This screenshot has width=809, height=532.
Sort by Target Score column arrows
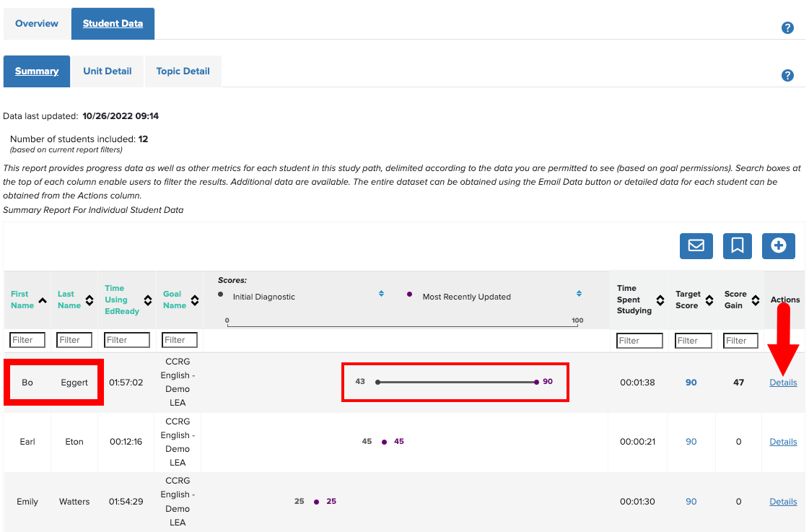pyautogui.click(x=709, y=300)
